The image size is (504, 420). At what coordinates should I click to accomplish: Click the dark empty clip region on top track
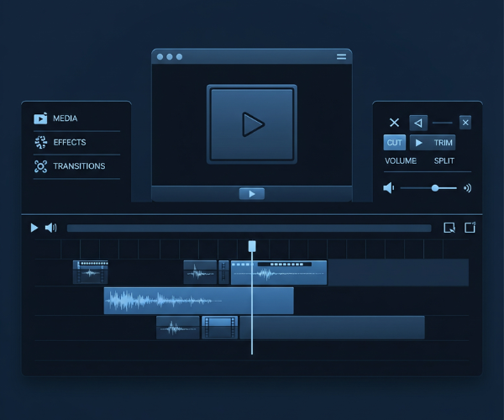[398, 272]
